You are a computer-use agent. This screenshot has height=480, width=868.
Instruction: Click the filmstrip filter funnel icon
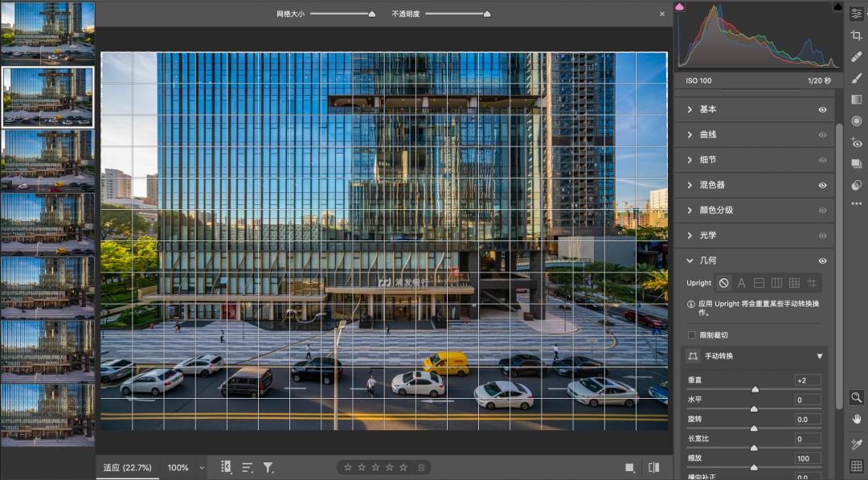coord(268,467)
